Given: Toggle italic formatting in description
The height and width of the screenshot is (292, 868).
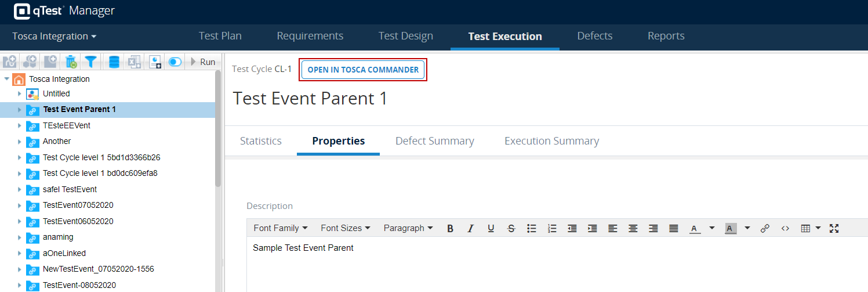Looking at the screenshot, I should 471,228.
